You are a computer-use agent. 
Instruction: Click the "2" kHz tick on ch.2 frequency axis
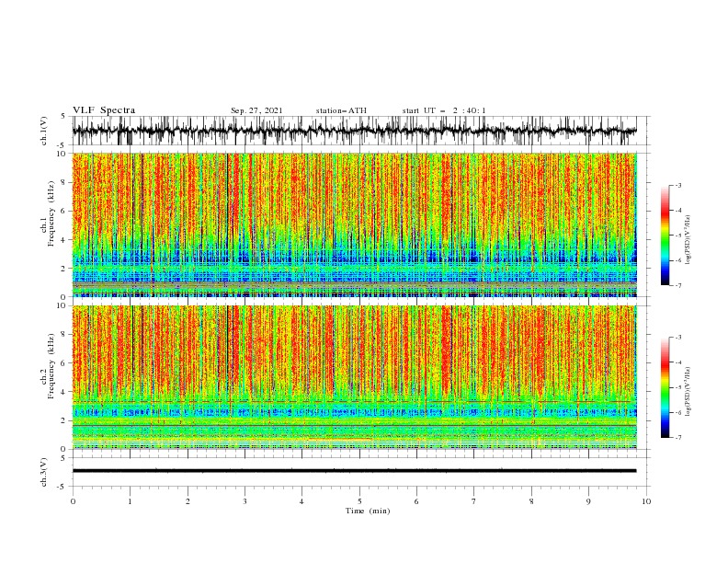click(x=63, y=420)
